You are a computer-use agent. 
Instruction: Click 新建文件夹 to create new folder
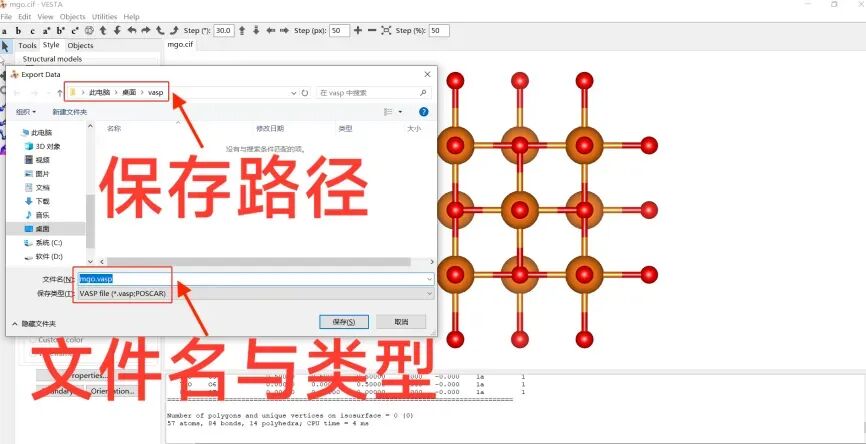(x=70, y=112)
